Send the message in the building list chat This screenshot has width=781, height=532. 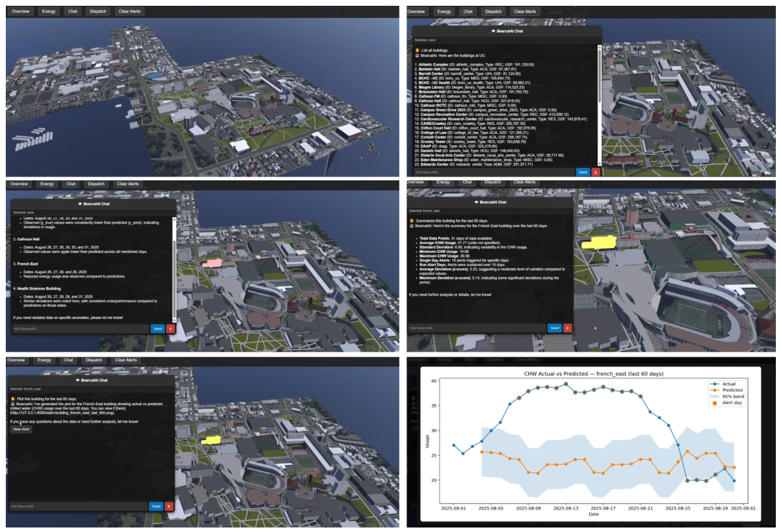[x=583, y=172]
